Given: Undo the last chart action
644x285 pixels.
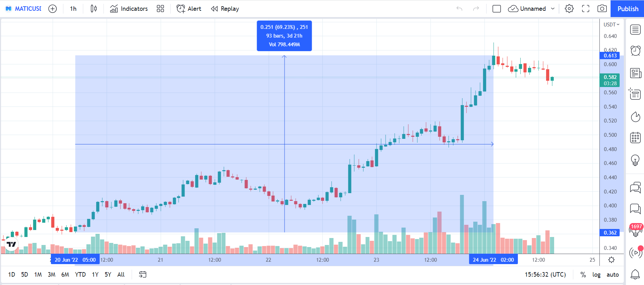Looking at the screenshot, I should click(459, 9).
